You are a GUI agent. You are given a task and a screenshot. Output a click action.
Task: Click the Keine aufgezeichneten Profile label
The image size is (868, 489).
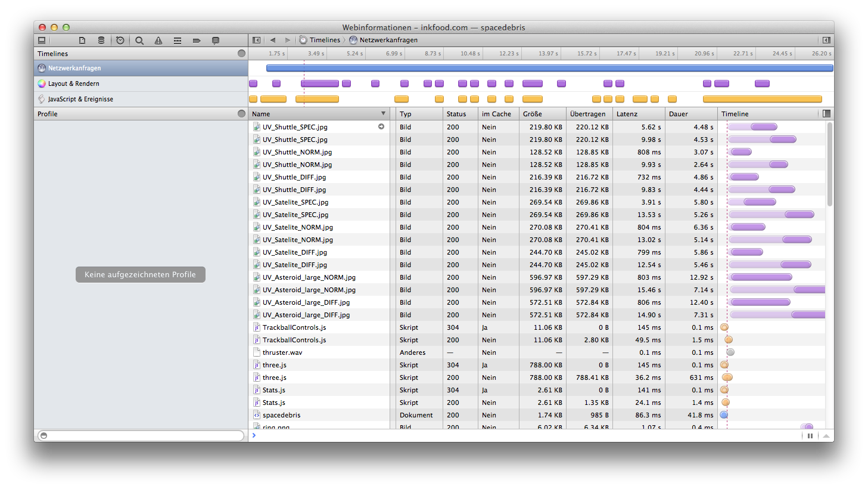coord(140,274)
